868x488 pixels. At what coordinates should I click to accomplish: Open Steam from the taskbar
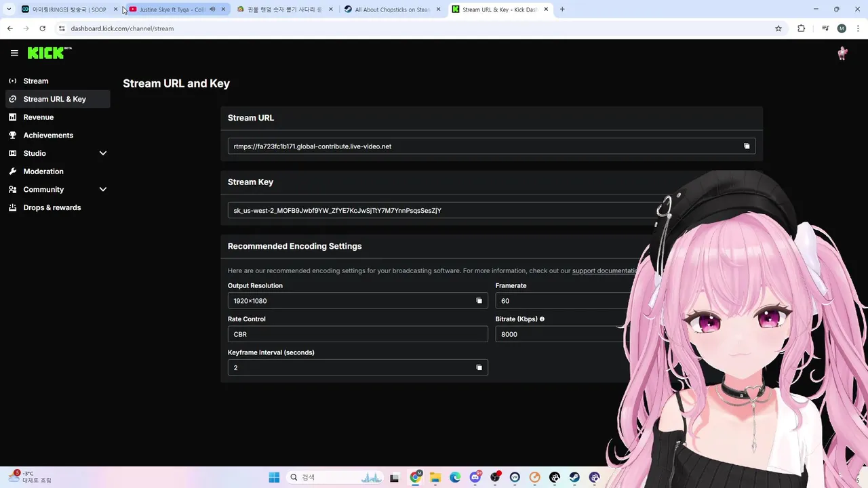click(574, 477)
